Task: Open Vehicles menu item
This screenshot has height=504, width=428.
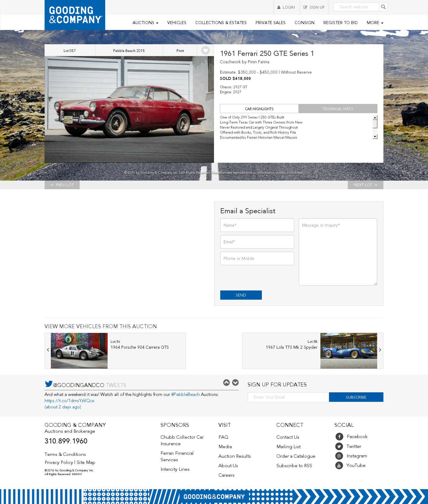Action: tap(177, 23)
